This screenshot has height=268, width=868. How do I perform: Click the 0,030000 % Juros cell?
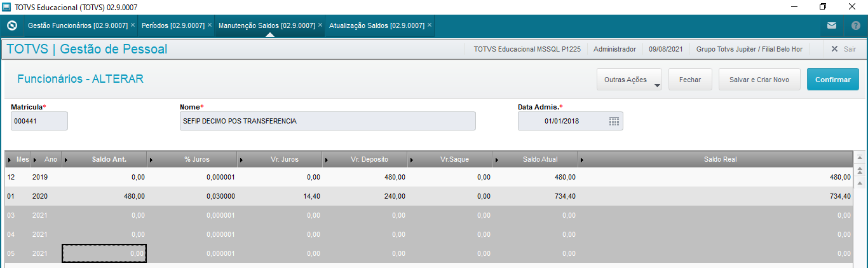pyautogui.click(x=192, y=196)
